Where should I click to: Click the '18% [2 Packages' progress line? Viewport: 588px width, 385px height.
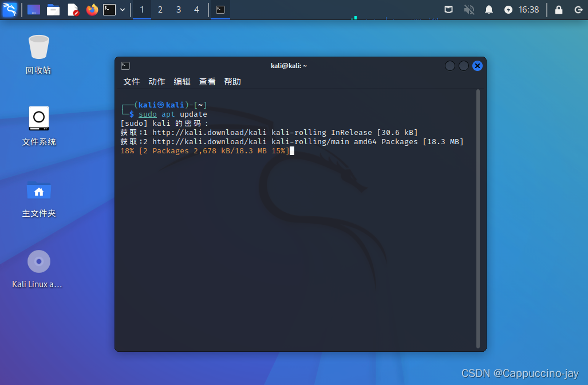coord(205,151)
